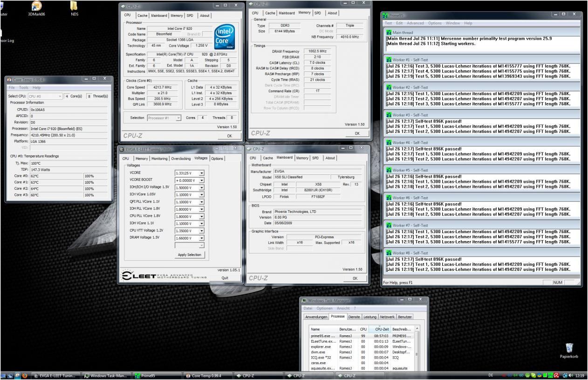This screenshot has height=380, width=588.
Task: Open the ICH VCore 1.05V dropdown
Action: pyautogui.click(x=201, y=194)
